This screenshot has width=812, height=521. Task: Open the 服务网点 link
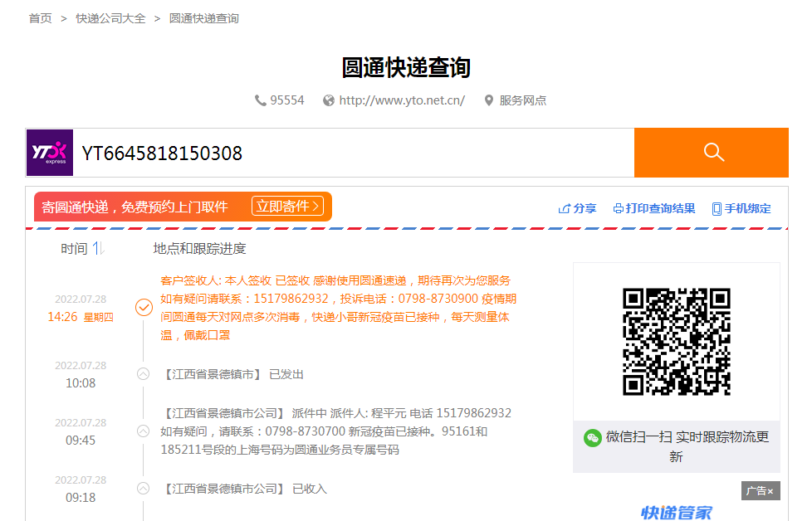[522, 100]
